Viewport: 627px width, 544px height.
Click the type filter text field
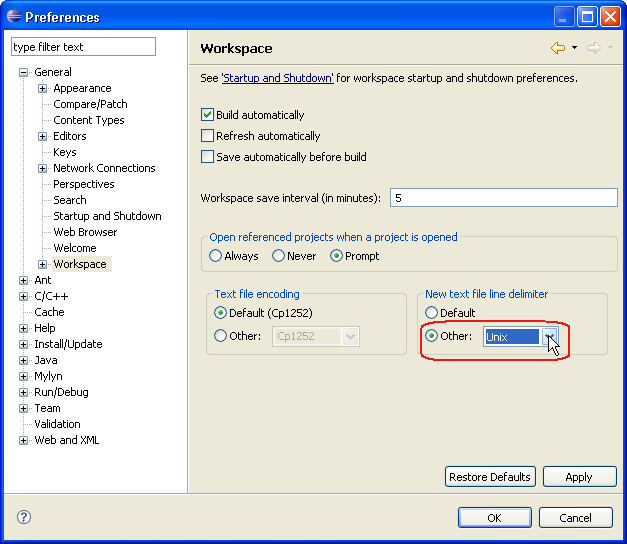point(83,47)
